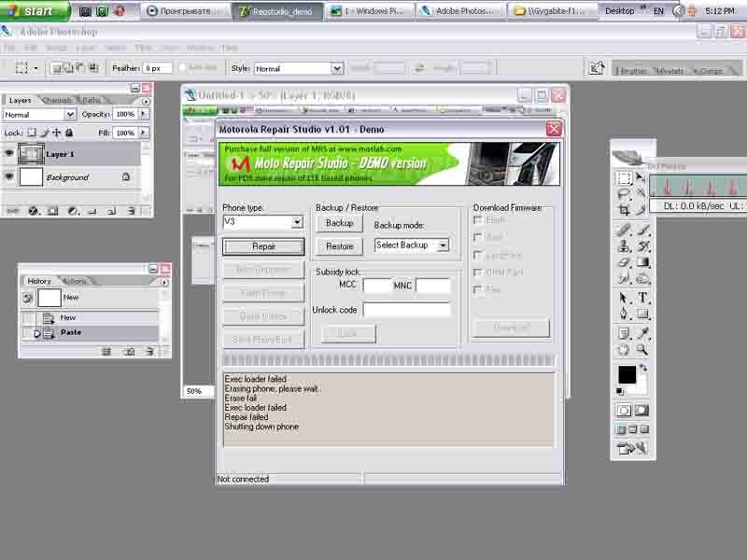Select the Path Selection arrow tool
The image size is (747, 560).
click(x=624, y=298)
